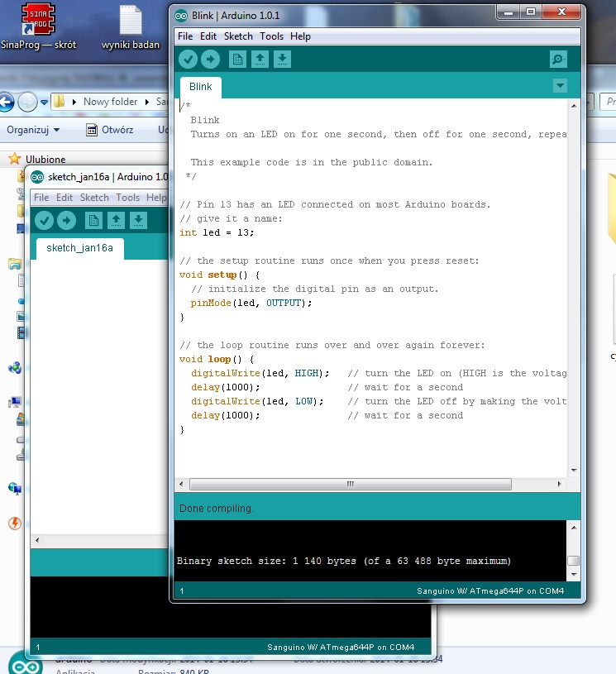The height and width of the screenshot is (674, 616).
Task: Open Tools menu in Blink window
Action: pyautogui.click(x=271, y=36)
